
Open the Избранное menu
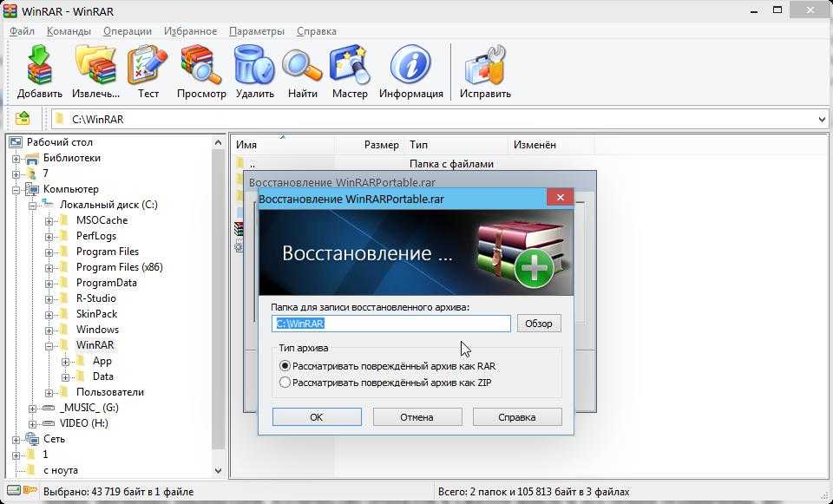(x=190, y=31)
